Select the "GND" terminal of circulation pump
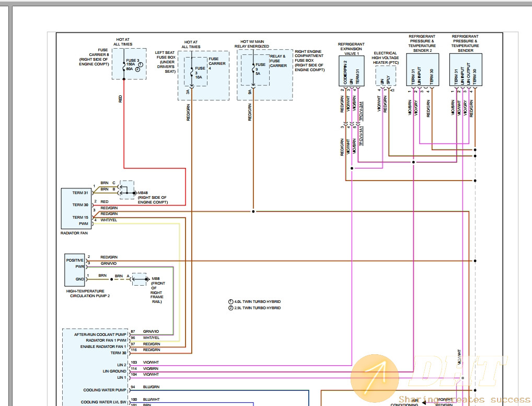 79,279
